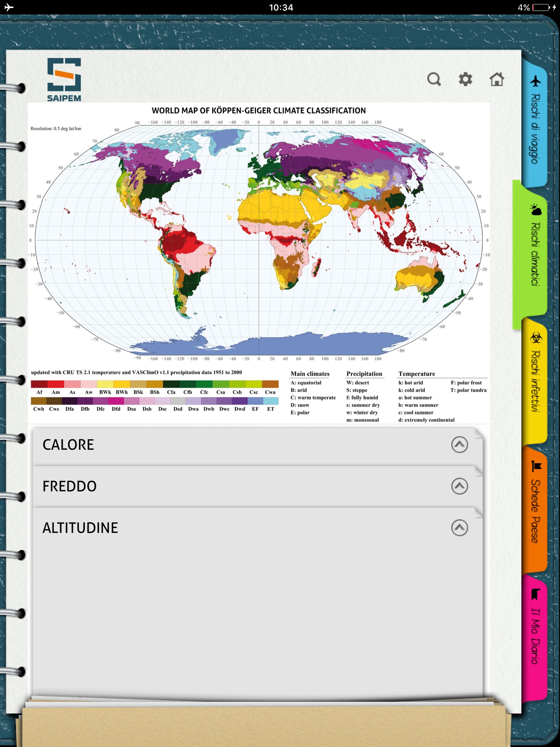
Task: Tap 'h: hot arid' legend entry
Action: (x=411, y=383)
